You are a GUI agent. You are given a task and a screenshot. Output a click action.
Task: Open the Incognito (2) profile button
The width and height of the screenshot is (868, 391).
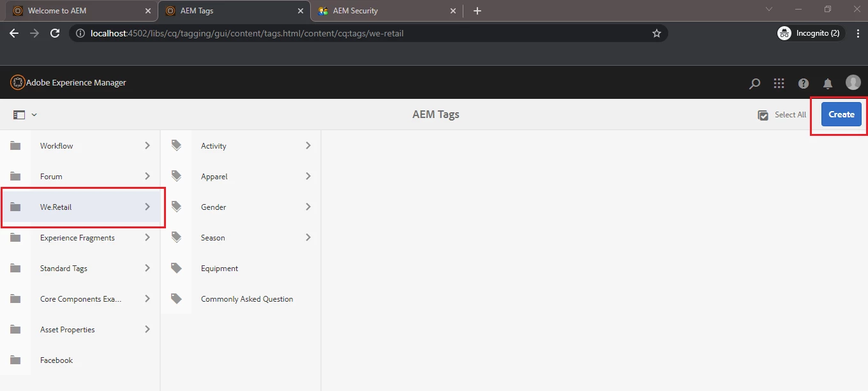click(811, 33)
